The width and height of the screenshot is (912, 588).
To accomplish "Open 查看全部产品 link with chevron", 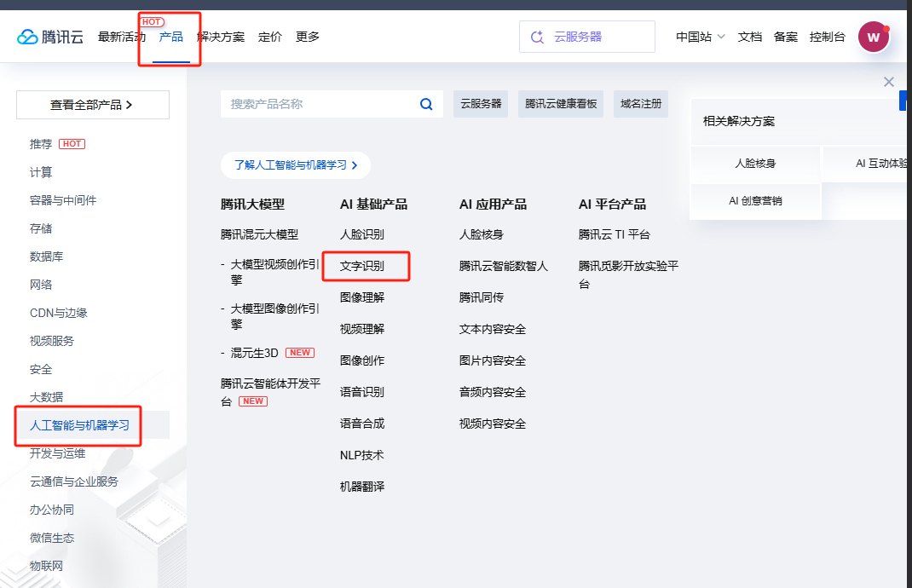I will (93, 105).
